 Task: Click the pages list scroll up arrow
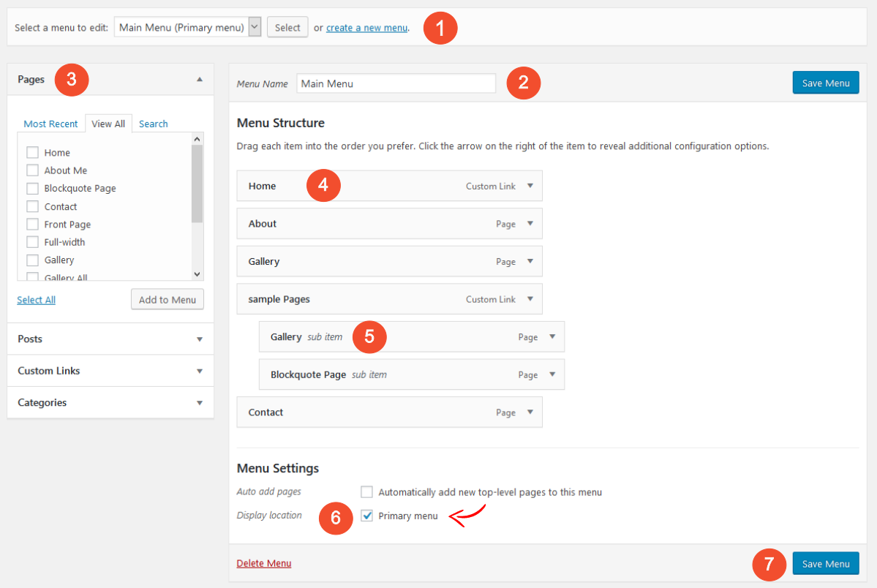197,139
